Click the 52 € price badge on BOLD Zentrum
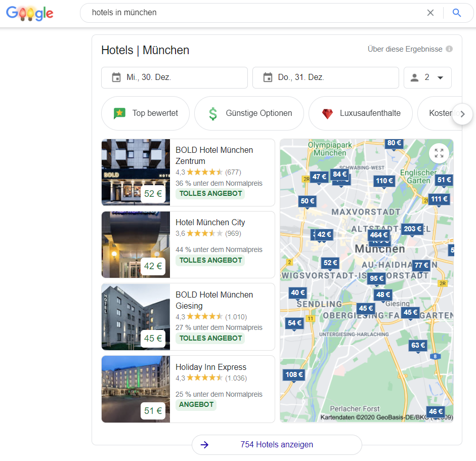The width and height of the screenshot is (476, 461). tap(153, 194)
